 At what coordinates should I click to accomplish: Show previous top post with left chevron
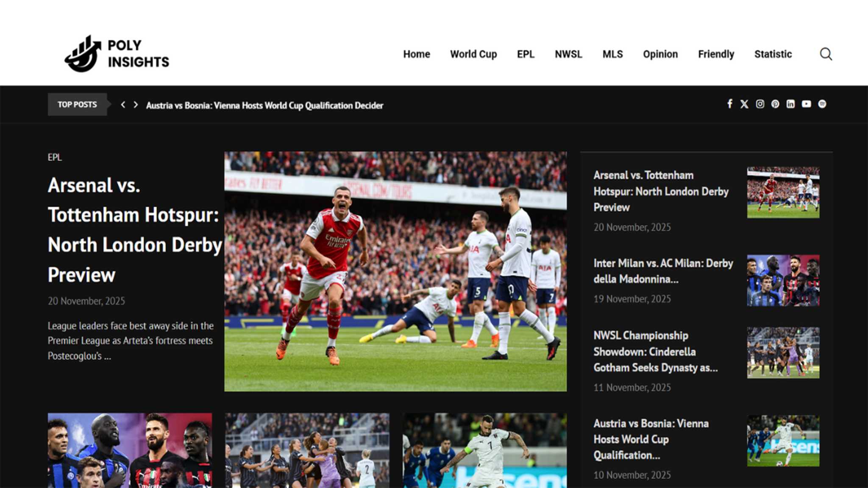click(x=123, y=105)
